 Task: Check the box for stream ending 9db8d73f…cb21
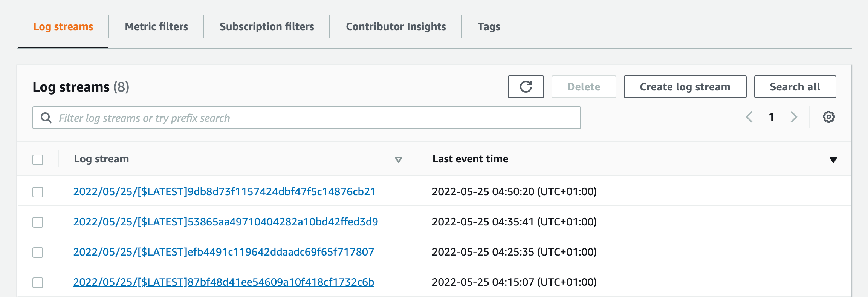38,192
